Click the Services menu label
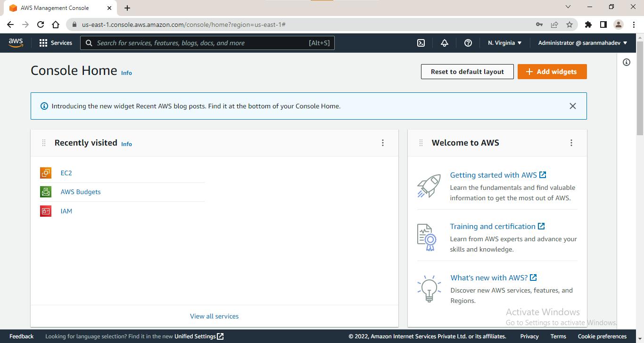Screen dimensions: 644x343 61,43
